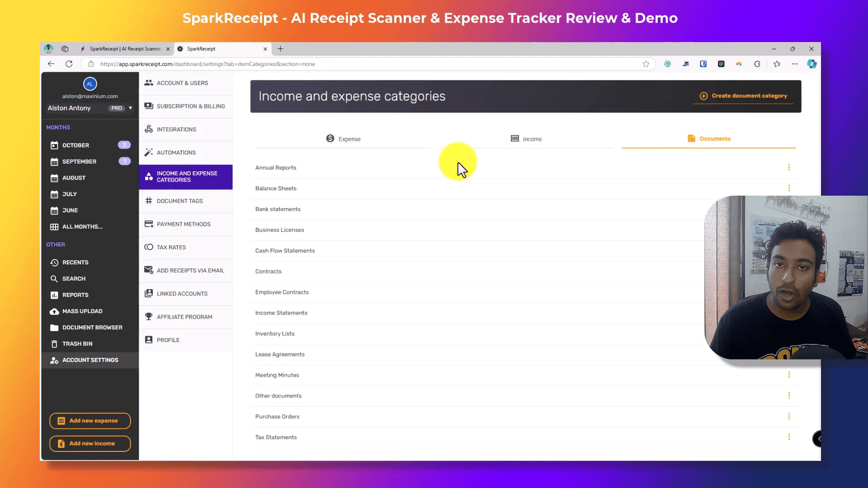Open Copilot icon in browser toolbar
This screenshot has height=488, width=868.
pyautogui.click(x=812, y=64)
